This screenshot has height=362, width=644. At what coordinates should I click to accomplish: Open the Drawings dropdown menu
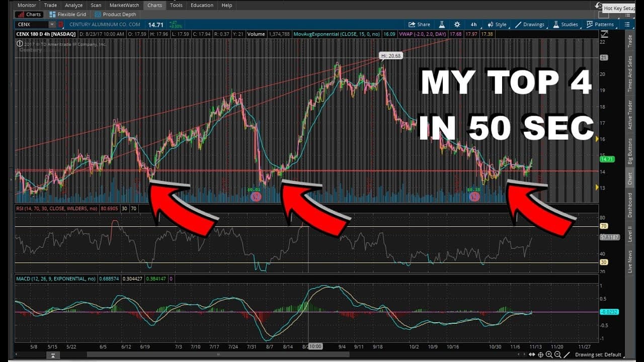[530, 24]
